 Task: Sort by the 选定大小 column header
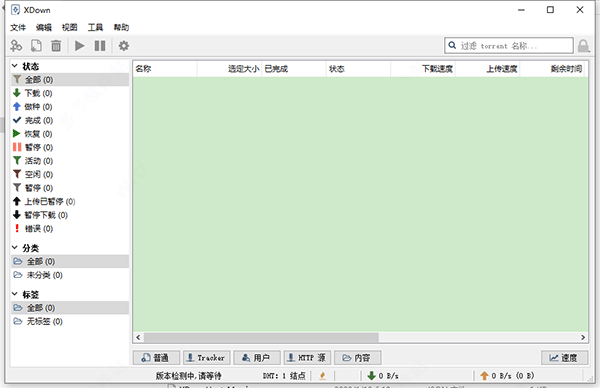[x=229, y=69]
